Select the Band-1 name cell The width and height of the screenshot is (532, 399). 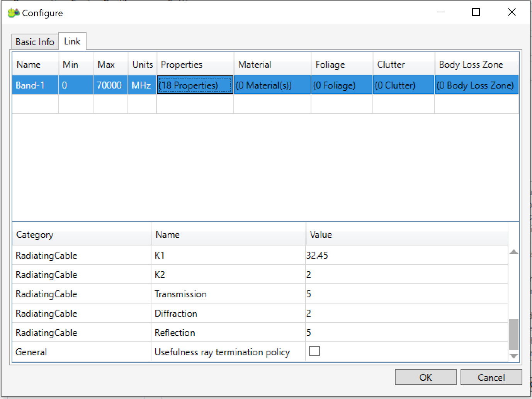click(35, 85)
